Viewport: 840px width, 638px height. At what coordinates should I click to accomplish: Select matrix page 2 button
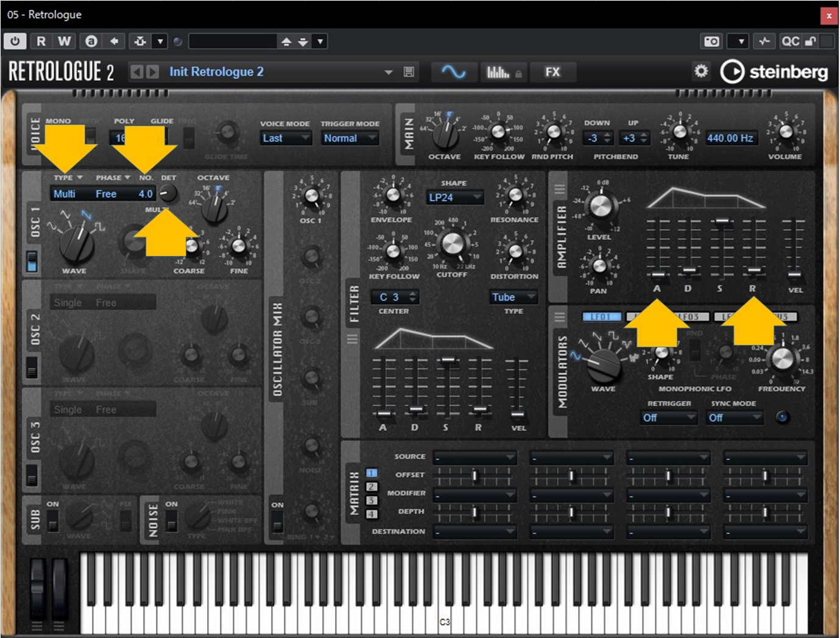(x=371, y=487)
